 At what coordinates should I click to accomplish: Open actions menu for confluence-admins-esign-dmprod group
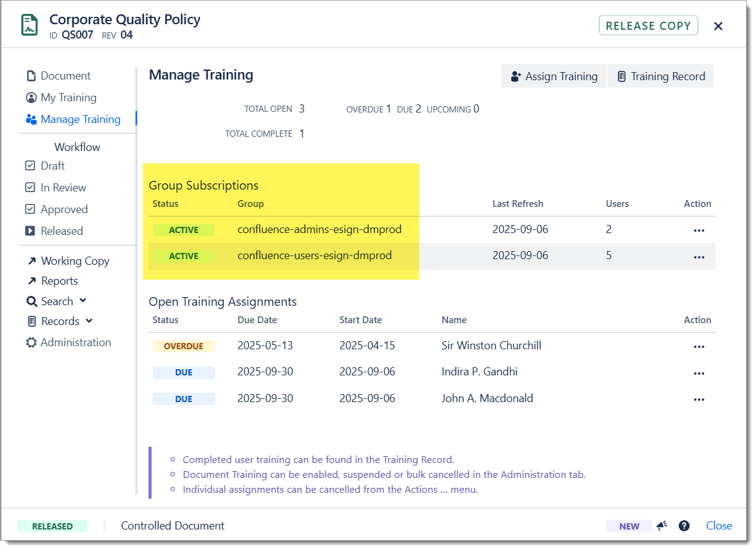point(699,230)
